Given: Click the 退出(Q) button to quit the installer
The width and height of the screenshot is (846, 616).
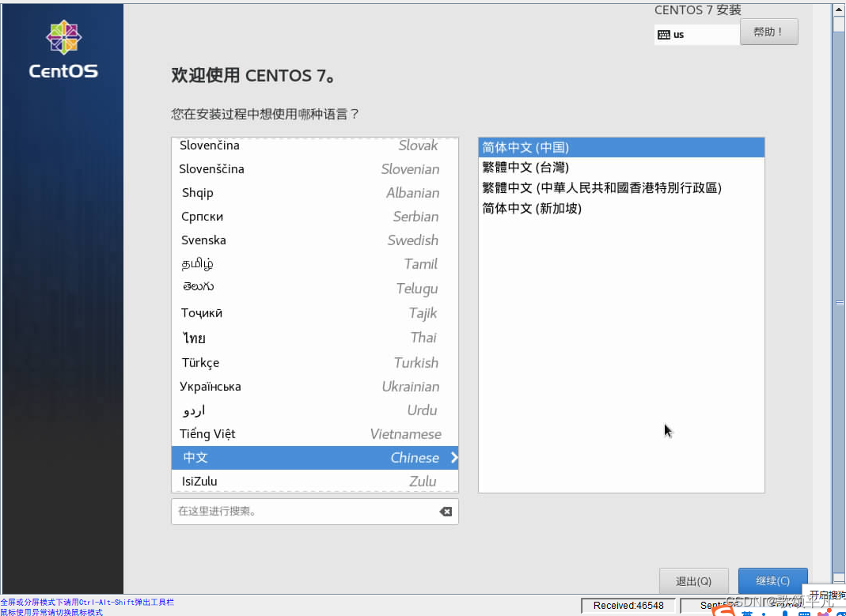Looking at the screenshot, I should coord(694,581).
